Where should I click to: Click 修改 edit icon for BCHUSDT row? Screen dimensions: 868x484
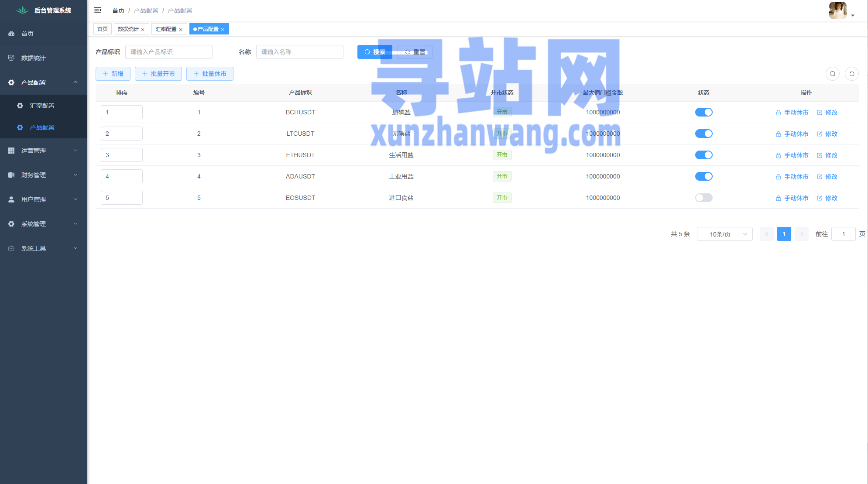coord(820,113)
